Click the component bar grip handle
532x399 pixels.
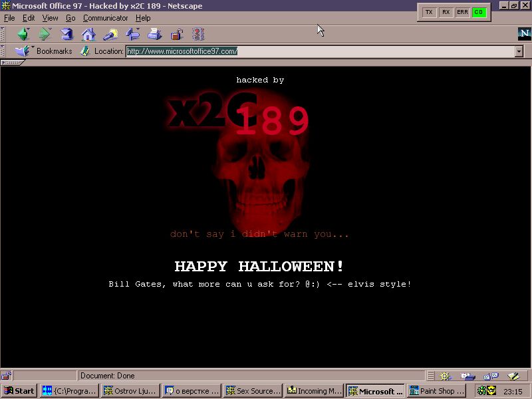(430, 376)
